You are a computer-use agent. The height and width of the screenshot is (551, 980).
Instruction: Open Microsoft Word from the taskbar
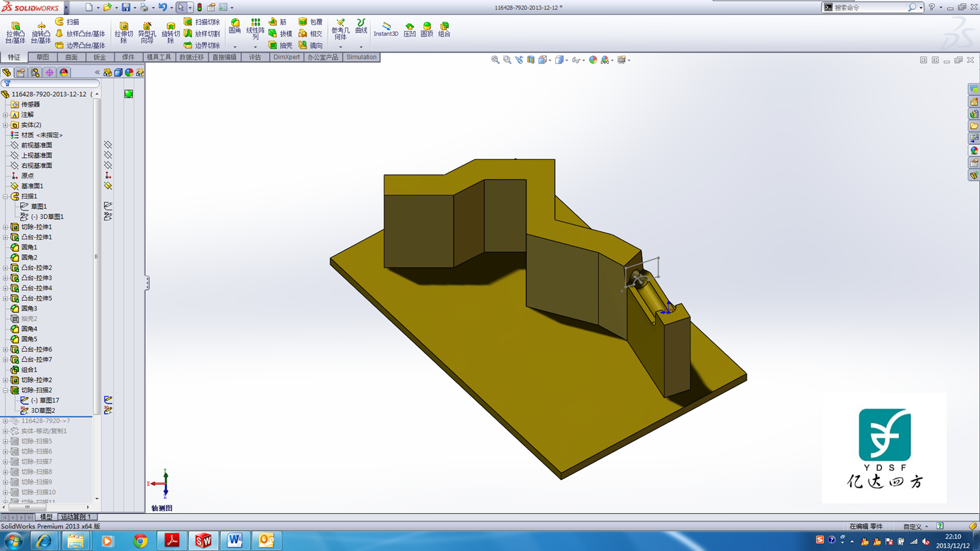point(235,541)
